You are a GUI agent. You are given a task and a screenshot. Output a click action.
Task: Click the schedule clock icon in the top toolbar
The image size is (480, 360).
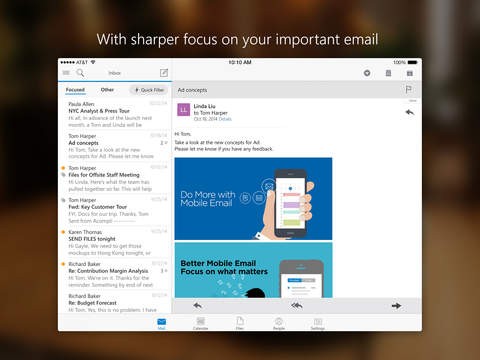[367, 73]
